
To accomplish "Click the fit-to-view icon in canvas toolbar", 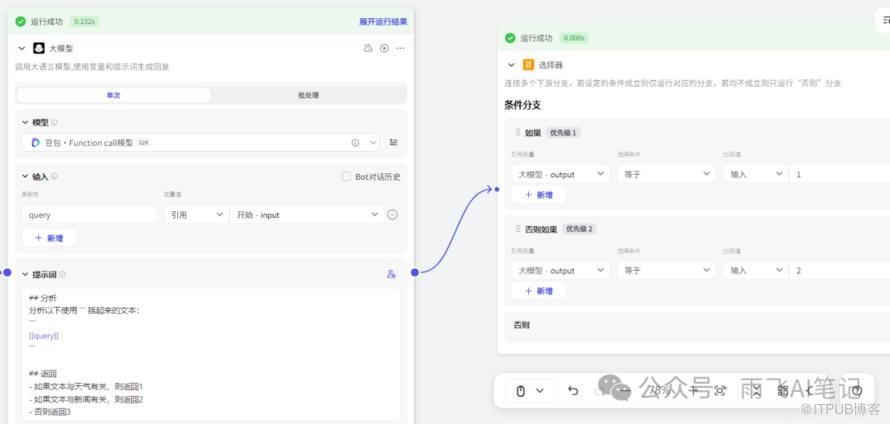I will click(720, 391).
